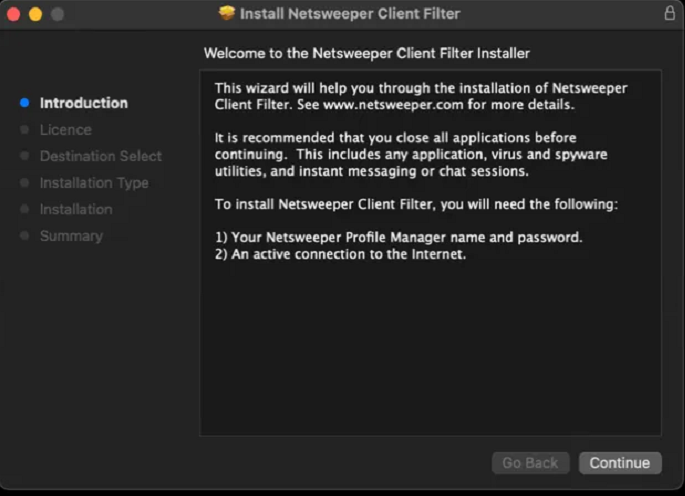Click the 'To install Netsweeper Client Filter' line

(x=416, y=204)
